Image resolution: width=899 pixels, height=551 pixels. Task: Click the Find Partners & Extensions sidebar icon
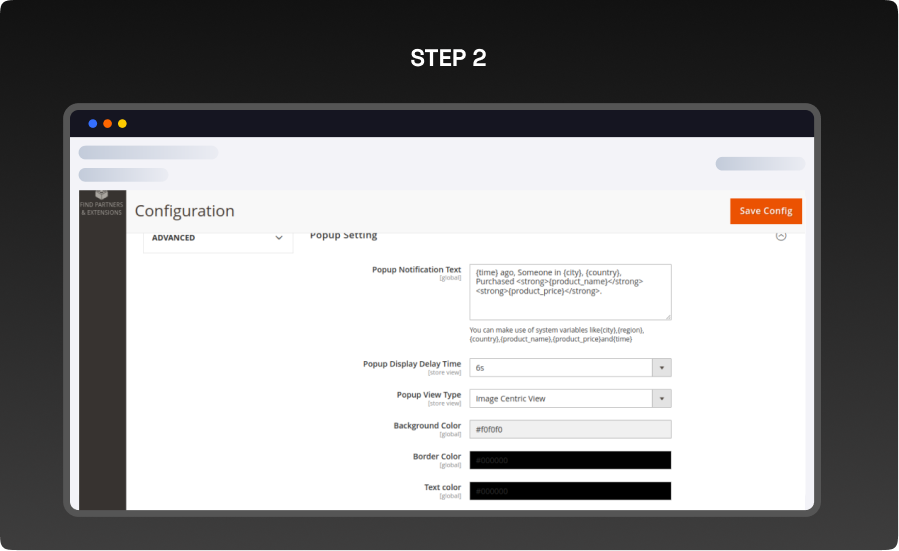101,203
